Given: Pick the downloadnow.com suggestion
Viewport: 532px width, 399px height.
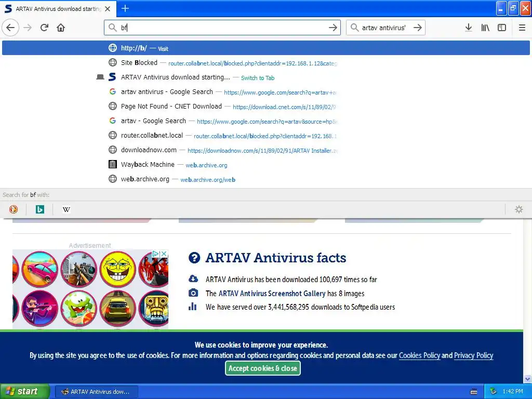Looking at the screenshot, I should [265, 150].
